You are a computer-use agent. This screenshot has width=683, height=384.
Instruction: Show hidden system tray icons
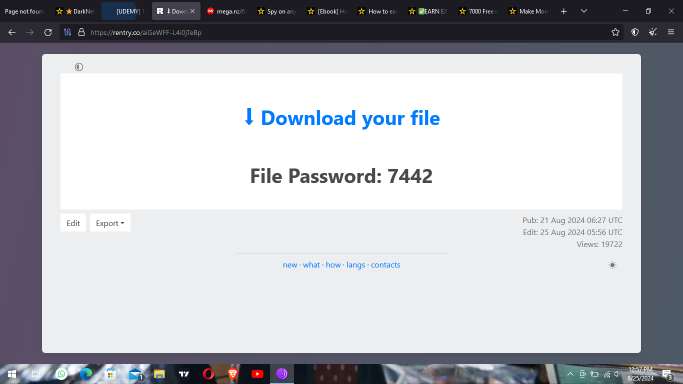click(570, 374)
